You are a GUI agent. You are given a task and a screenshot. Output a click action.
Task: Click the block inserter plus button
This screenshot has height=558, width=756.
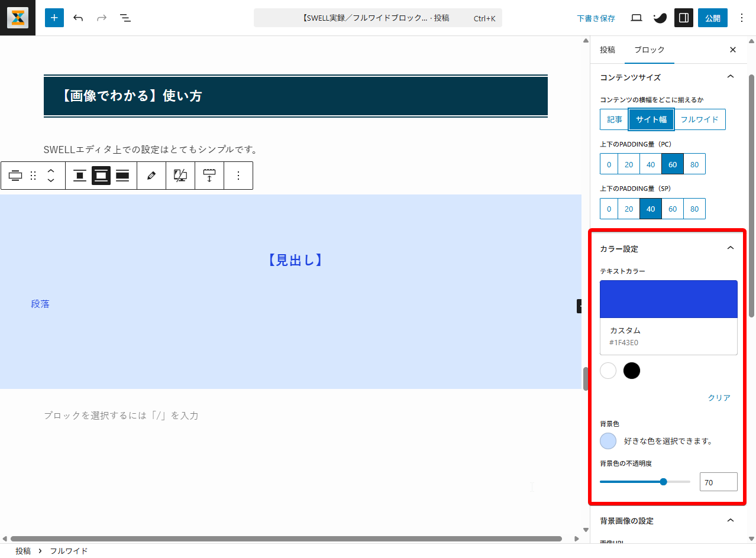click(54, 18)
